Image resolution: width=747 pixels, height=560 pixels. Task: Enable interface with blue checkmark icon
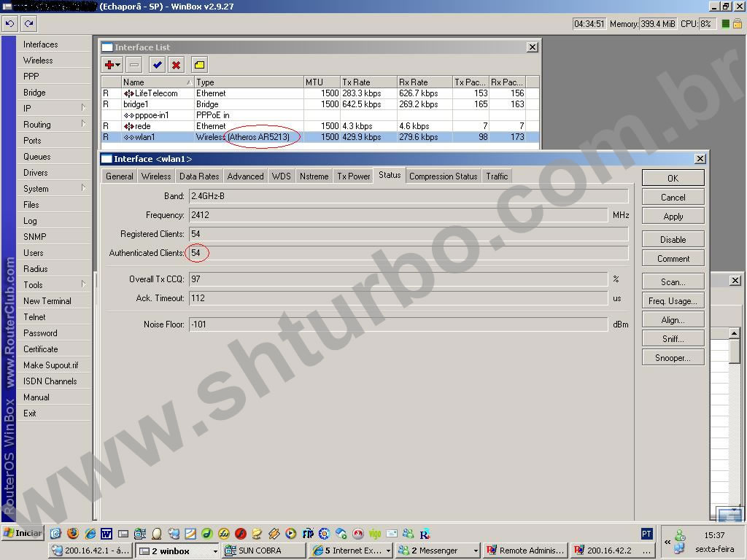157,65
